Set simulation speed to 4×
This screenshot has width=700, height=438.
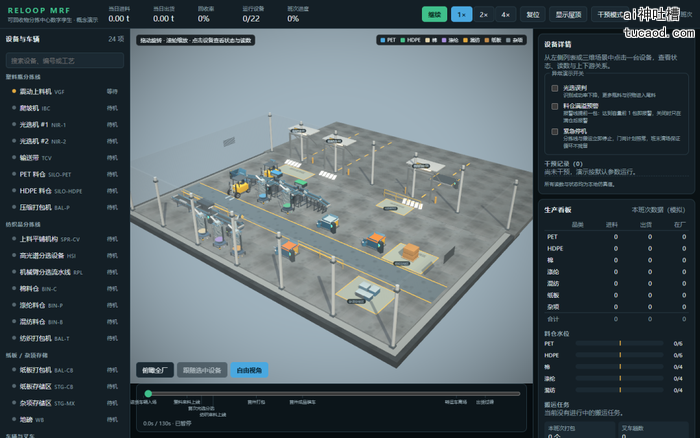505,14
